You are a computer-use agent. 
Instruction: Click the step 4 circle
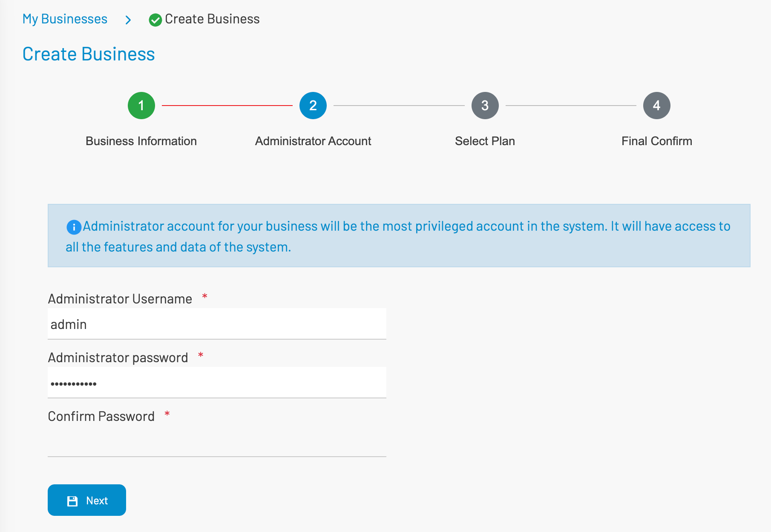pyautogui.click(x=656, y=106)
